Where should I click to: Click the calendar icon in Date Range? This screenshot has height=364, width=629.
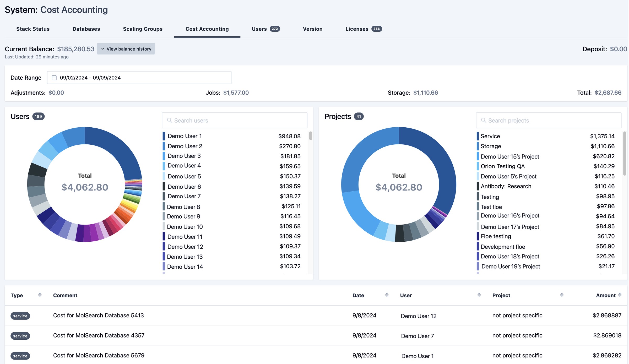[x=54, y=78]
